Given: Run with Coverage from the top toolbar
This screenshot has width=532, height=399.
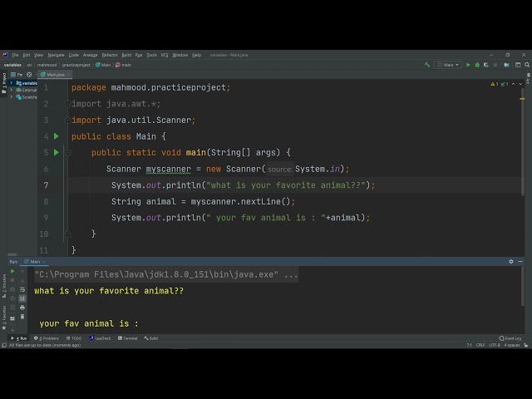Looking at the screenshot, I should coord(486,65).
